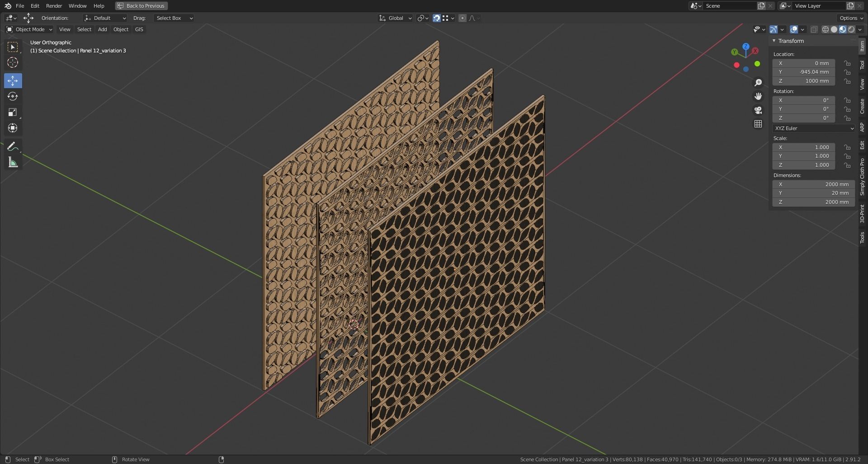Open the GIS menu

point(139,29)
